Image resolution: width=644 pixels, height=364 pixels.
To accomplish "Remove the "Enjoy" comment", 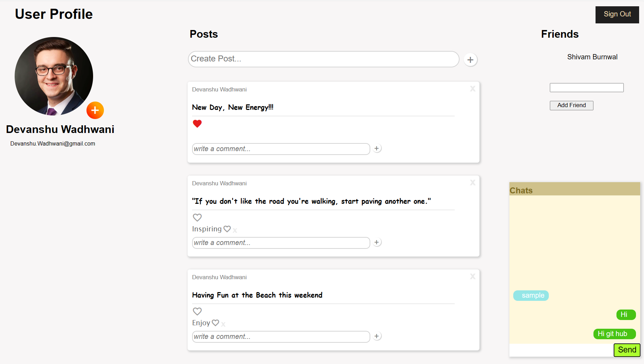I will coord(223,324).
